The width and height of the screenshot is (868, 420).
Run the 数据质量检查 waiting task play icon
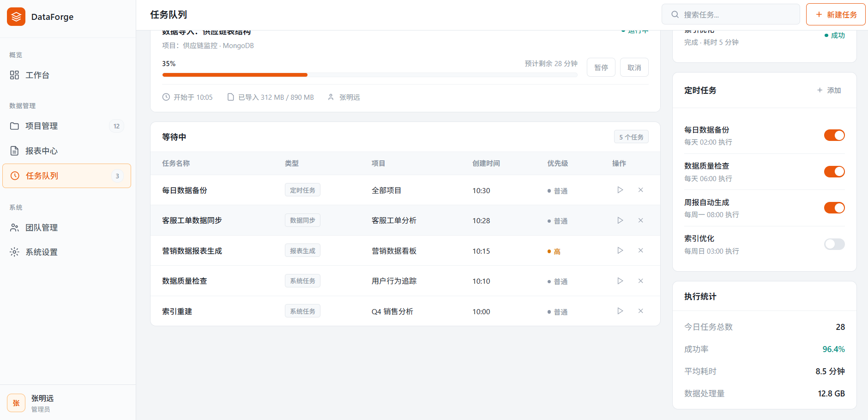[x=620, y=281]
